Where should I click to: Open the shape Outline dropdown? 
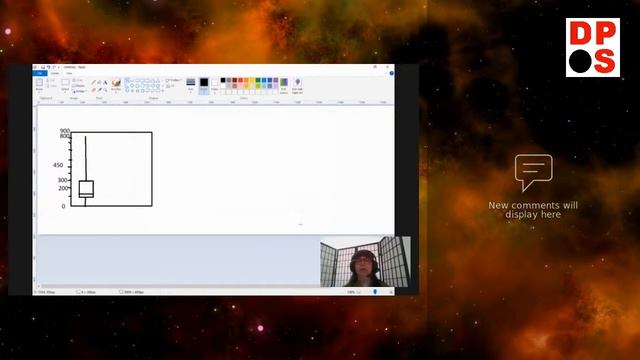pos(173,80)
